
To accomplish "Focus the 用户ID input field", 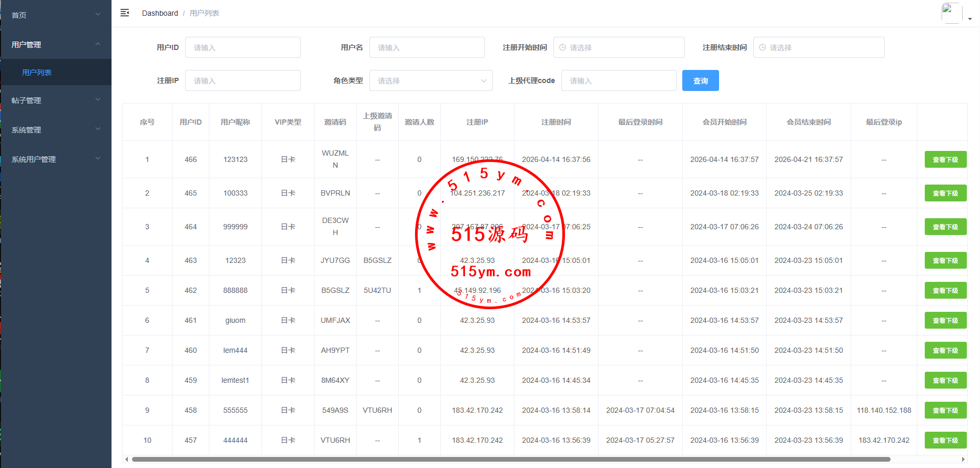I will click(x=243, y=47).
